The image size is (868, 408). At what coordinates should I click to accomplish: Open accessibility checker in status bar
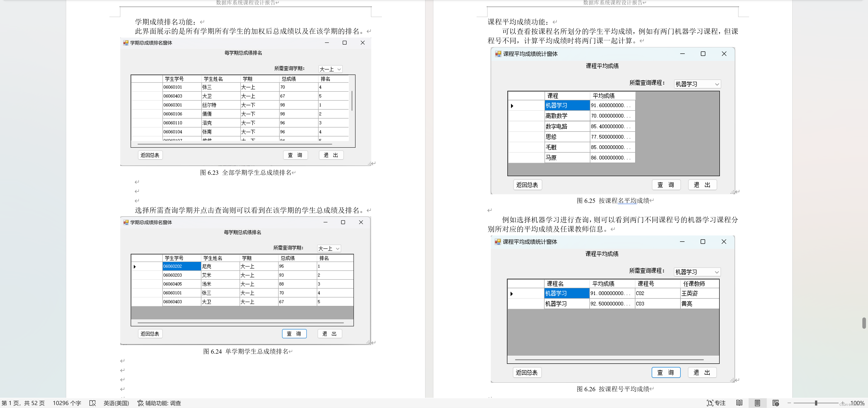coord(159,403)
